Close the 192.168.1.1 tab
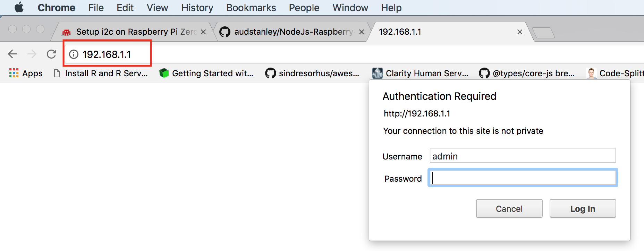Viewport: 644px width, 251px height. pyautogui.click(x=519, y=32)
